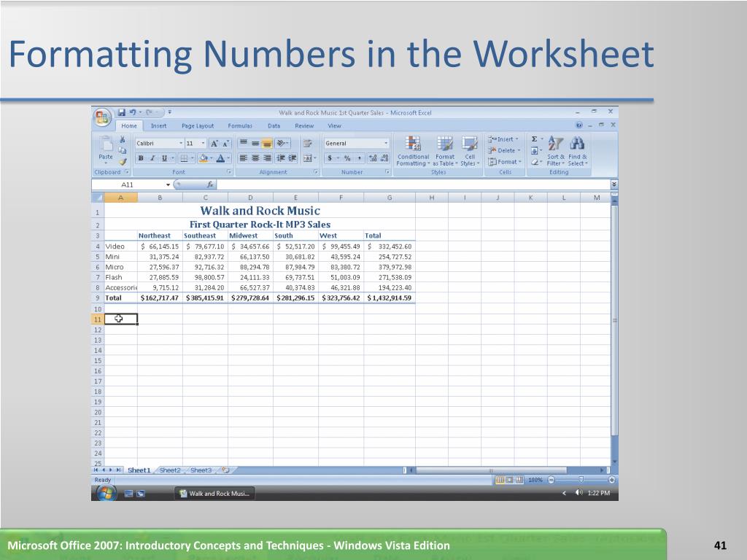Click the Walk and Rock Music taskbar button
The image size is (747, 560).
click(x=214, y=494)
